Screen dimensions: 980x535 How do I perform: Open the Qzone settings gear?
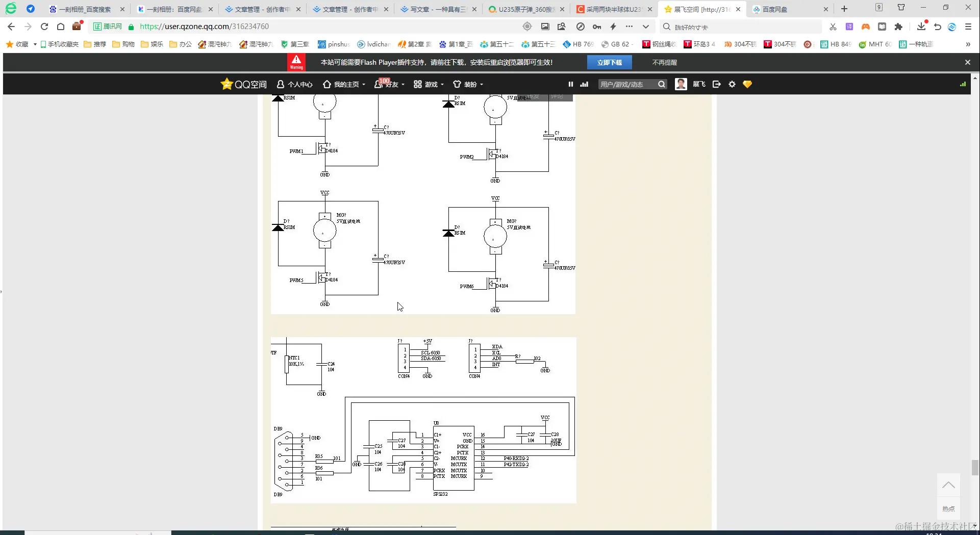[x=732, y=84]
